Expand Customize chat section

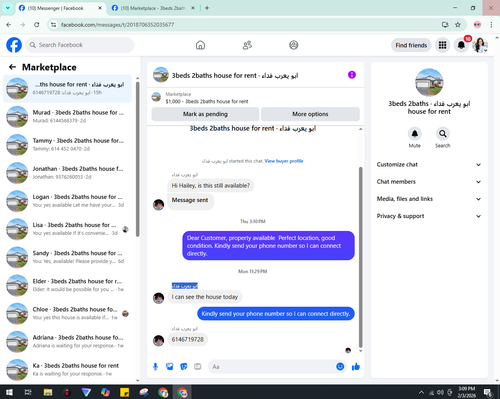point(429,165)
